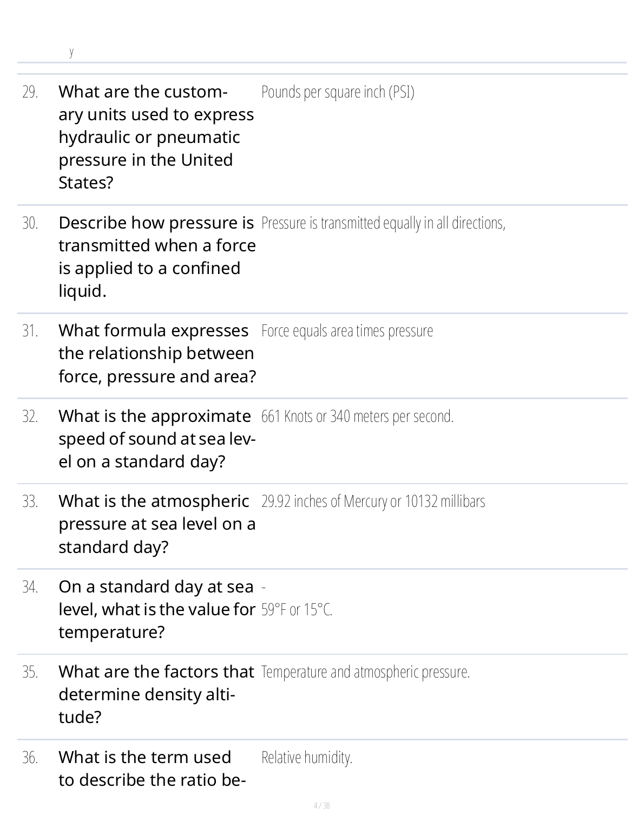Select the 'Relative humidity' answer

[x=307, y=758]
